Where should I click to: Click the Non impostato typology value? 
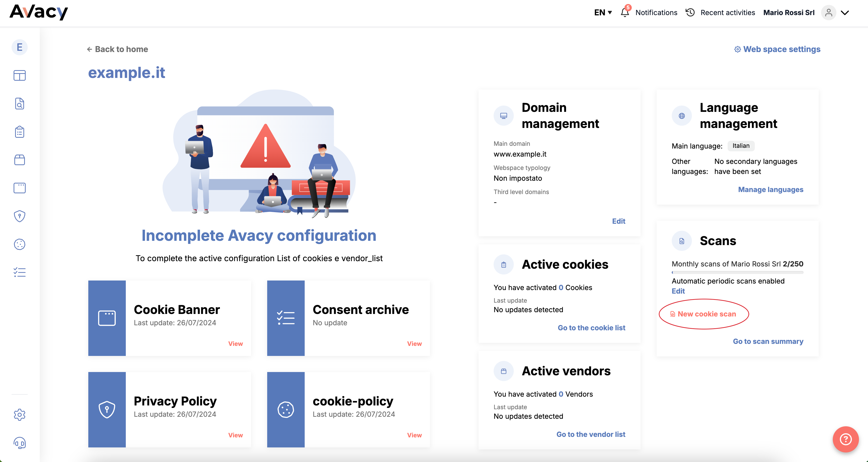coord(518,178)
